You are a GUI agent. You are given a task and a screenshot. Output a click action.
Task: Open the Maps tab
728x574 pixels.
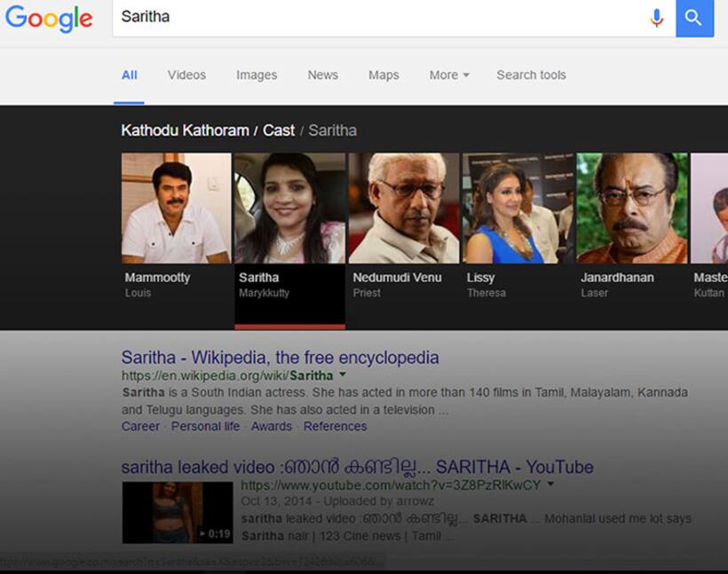[x=384, y=75]
